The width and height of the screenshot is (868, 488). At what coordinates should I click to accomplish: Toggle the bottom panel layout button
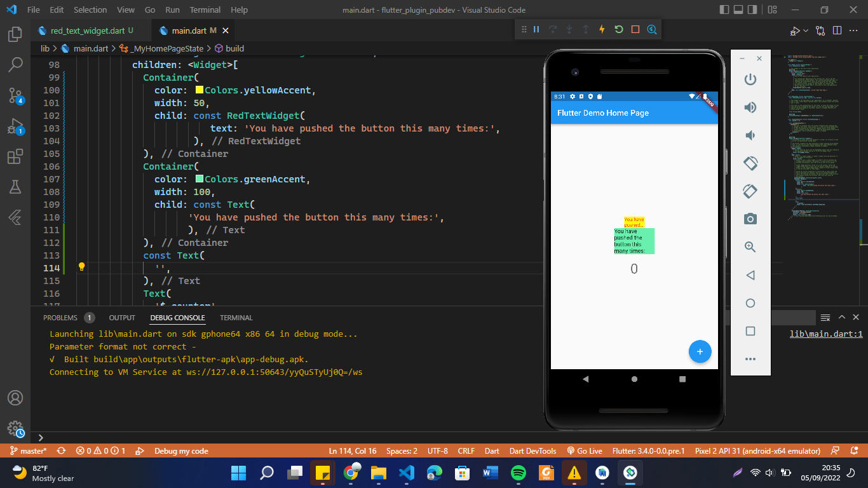tap(740, 10)
